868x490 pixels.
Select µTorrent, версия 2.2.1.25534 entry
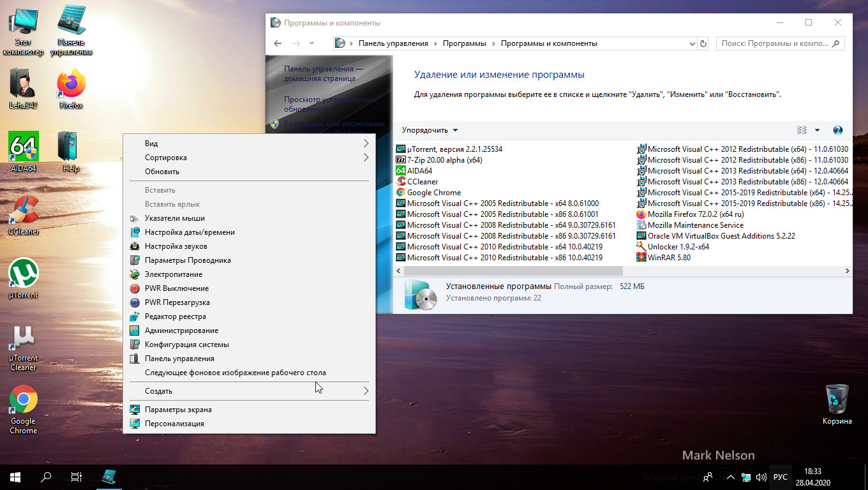449,149
